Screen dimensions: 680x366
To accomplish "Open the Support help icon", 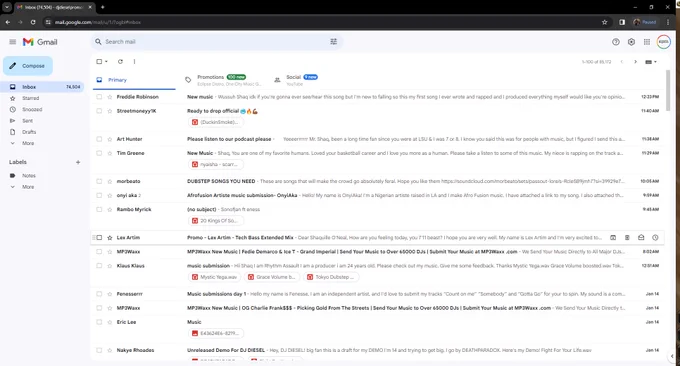I will [x=616, y=42].
